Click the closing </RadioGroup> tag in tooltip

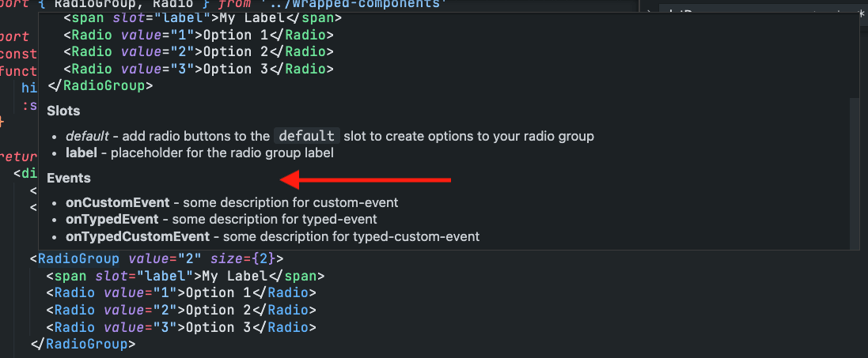click(100, 86)
